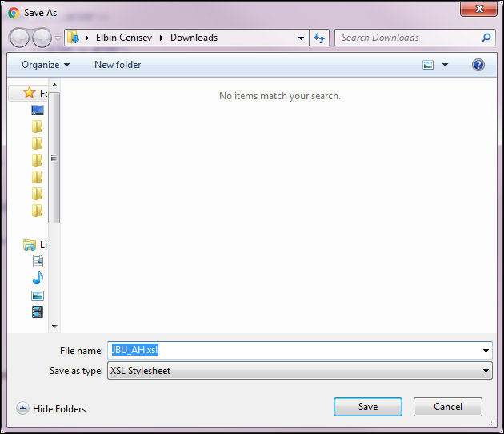Click the Save button

[x=368, y=407]
